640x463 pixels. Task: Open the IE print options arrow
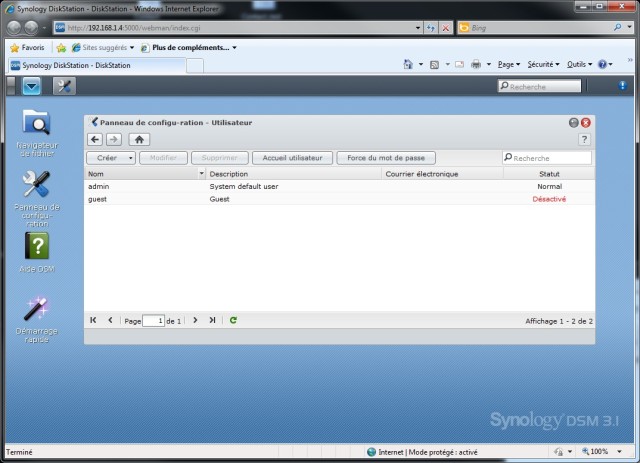pos(489,64)
